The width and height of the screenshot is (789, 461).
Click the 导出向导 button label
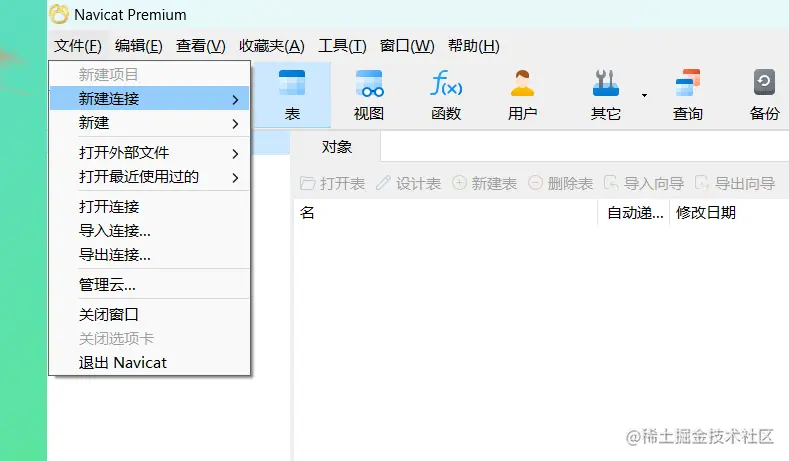(x=745, y=184)
